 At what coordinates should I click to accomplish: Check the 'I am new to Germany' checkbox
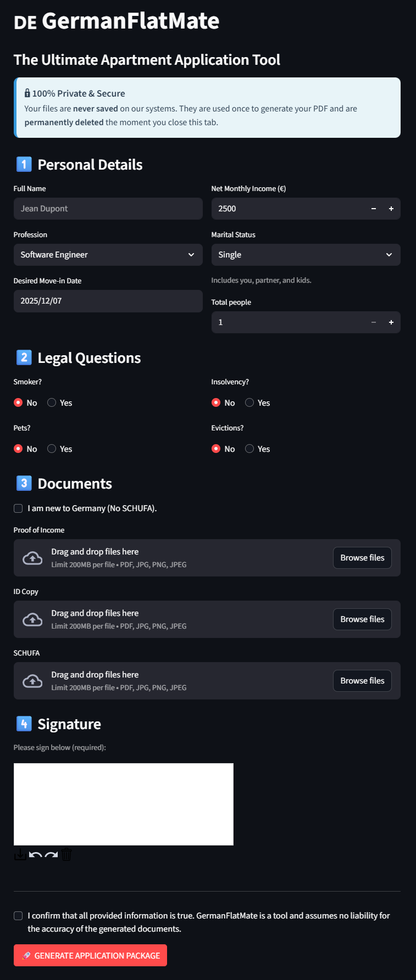18,508
